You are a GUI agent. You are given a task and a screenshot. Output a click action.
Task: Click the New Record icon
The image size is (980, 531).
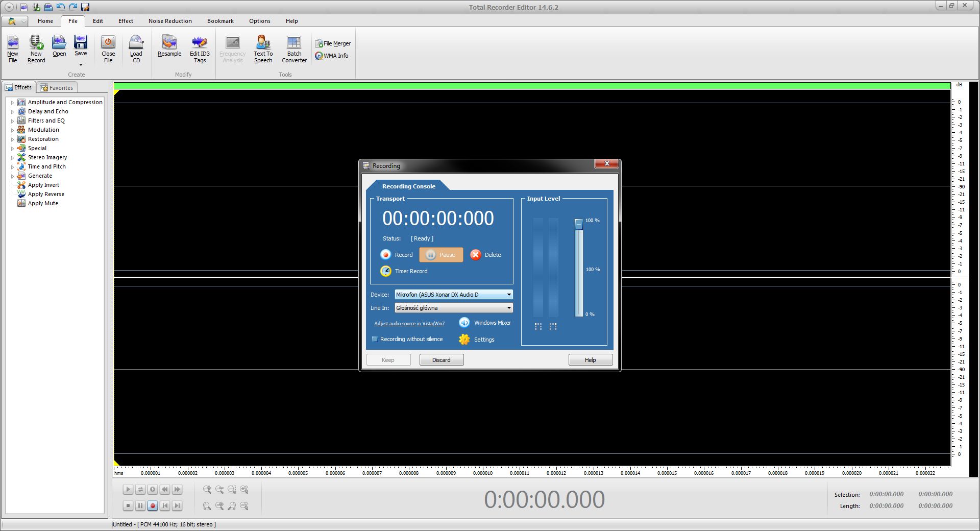tap(36, 49)
